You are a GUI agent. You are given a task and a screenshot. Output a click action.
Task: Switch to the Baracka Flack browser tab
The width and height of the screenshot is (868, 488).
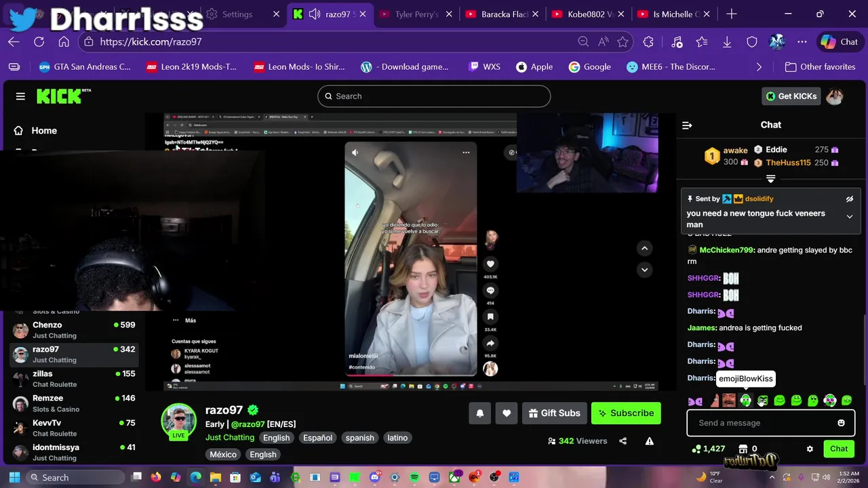pyautogui.click(x=504, y=14)
